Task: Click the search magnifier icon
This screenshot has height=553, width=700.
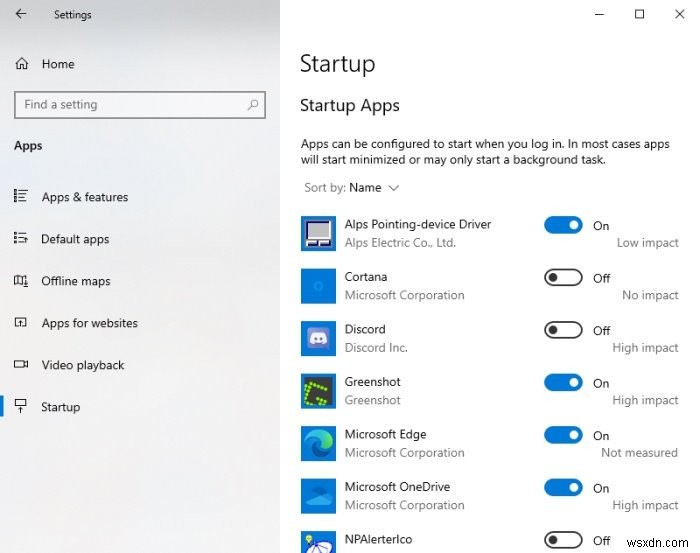Action: click(x=253, y=105)
